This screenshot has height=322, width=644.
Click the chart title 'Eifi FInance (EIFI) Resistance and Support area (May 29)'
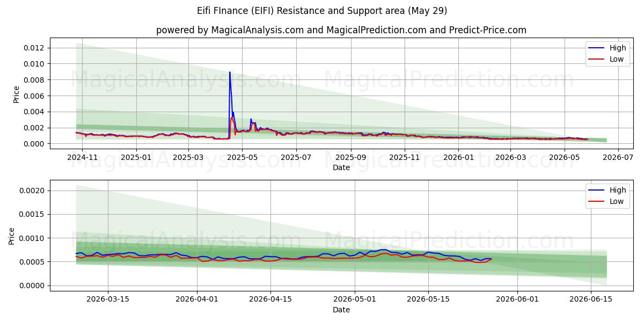click(322, 11)
